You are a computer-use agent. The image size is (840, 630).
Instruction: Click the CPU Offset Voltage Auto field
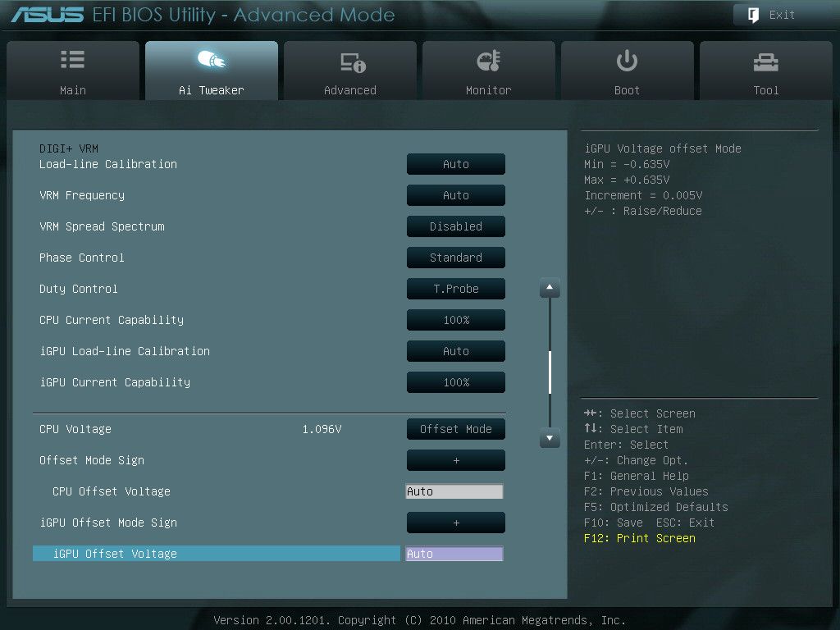[x=454, y=491]
